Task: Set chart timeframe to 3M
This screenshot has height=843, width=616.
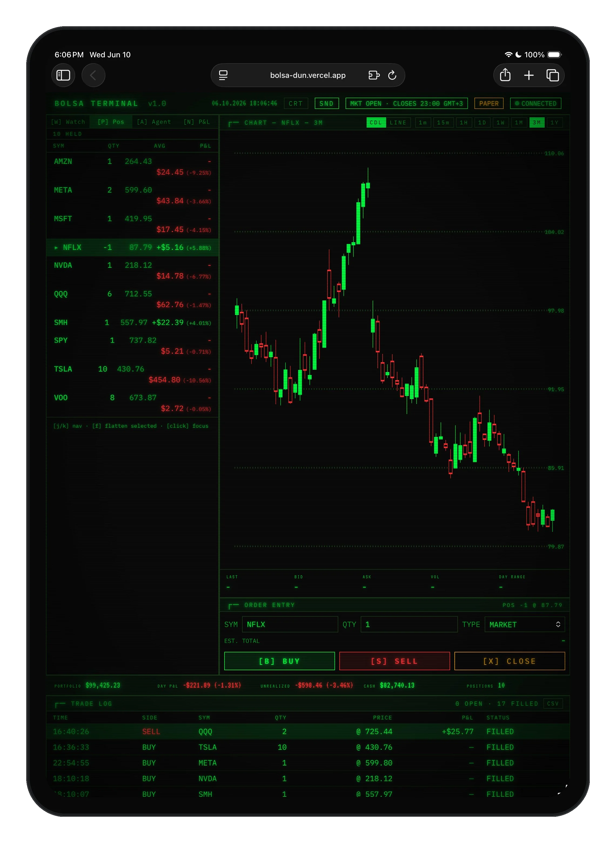Action: pyautogui.click(x=537, y=122)
